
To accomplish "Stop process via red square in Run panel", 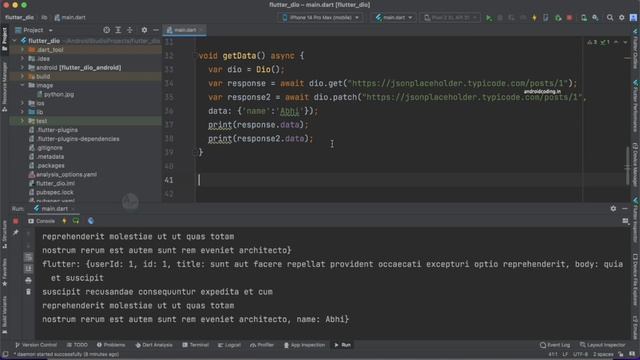I will pos(16,221).
